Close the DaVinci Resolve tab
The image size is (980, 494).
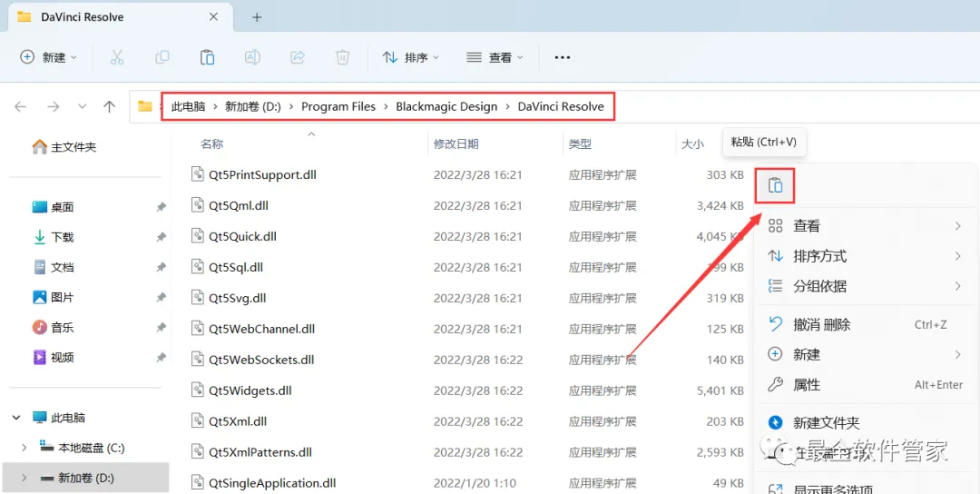[x=214, y=17]
